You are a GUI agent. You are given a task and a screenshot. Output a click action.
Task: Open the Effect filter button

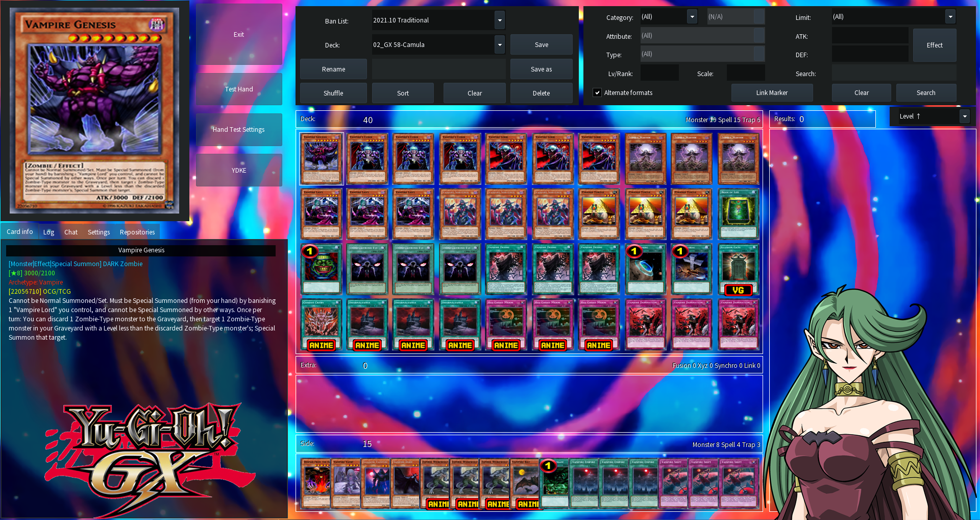[935, 45]
